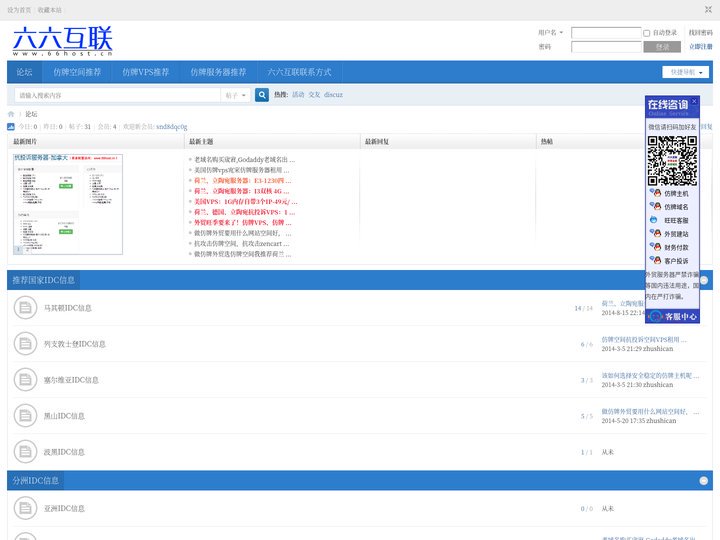Open the 亚洲IDC信息 board icon
720x540 pixels.
pos(25,508)
